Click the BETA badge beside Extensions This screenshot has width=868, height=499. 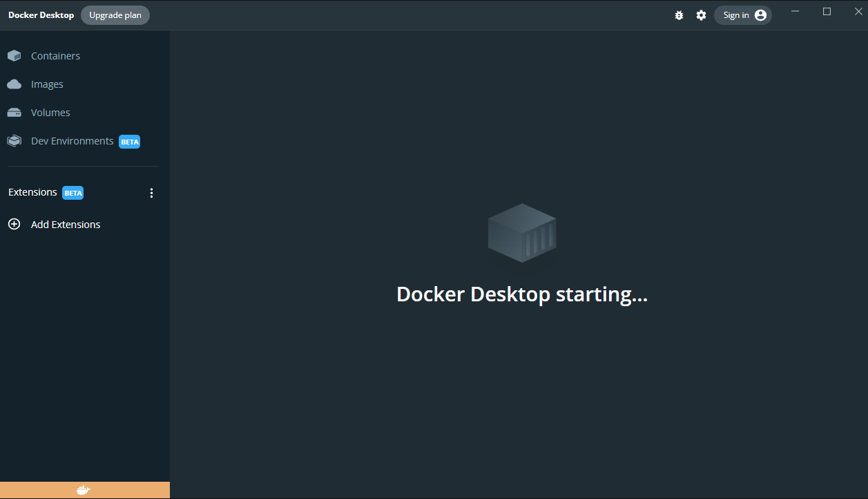pyautogui.click(x=73, y=193)
